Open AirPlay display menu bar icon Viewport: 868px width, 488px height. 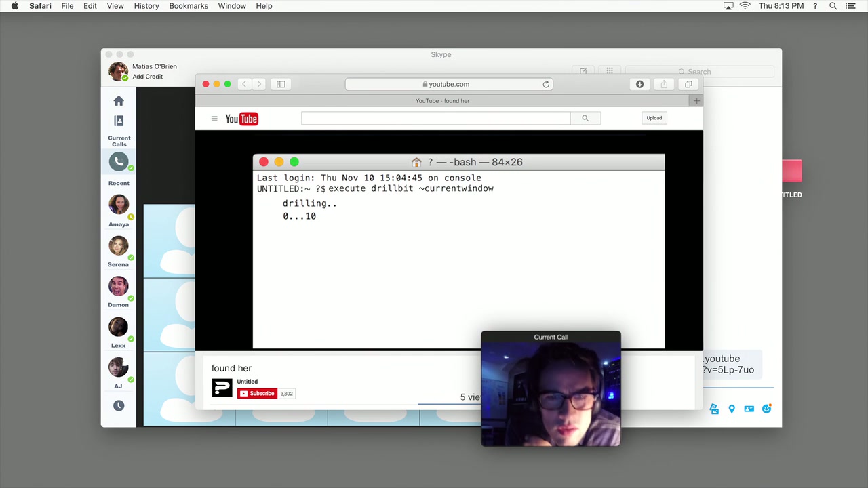click(x=728, y=6)
